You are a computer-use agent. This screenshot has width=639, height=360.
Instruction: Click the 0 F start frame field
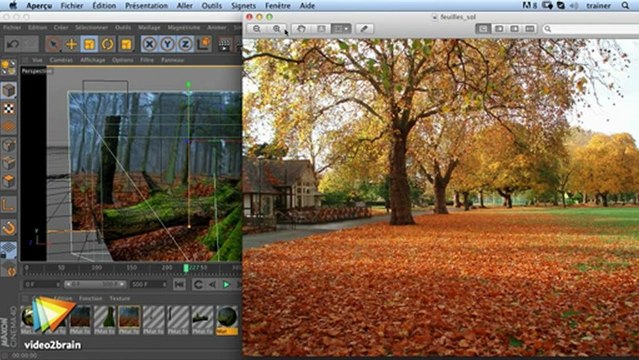[42, 284]
